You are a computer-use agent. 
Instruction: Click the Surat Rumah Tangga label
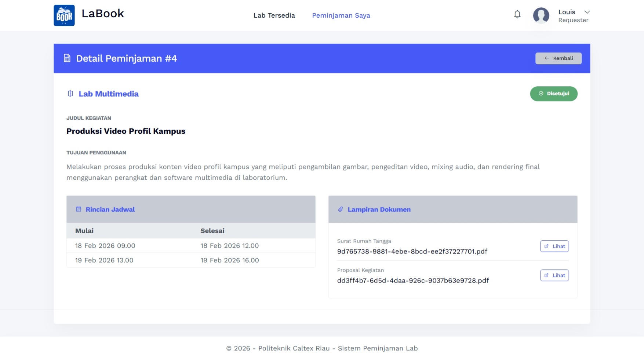364,241
